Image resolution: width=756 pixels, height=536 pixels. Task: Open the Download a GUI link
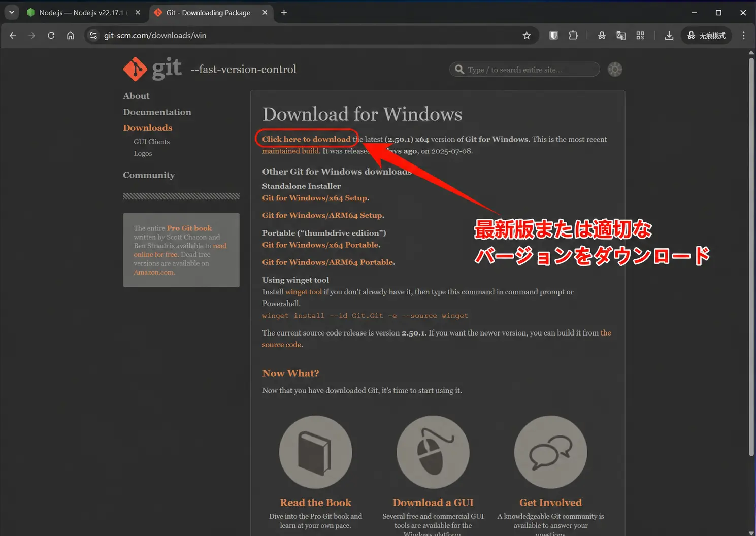pyautogui.click(x=433, y=502)
